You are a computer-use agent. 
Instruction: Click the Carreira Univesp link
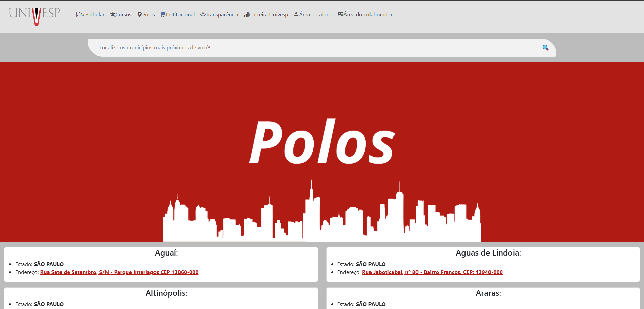(268, 14)
